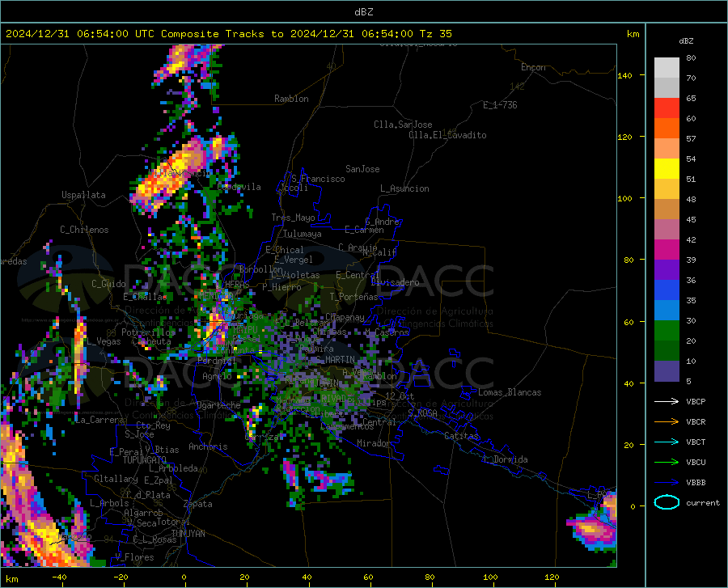The height and width of the screenshot is (588, 728).
Task: Pick the slate 5–10 dBZ legend swatch
Action: (x=667, y=371)
